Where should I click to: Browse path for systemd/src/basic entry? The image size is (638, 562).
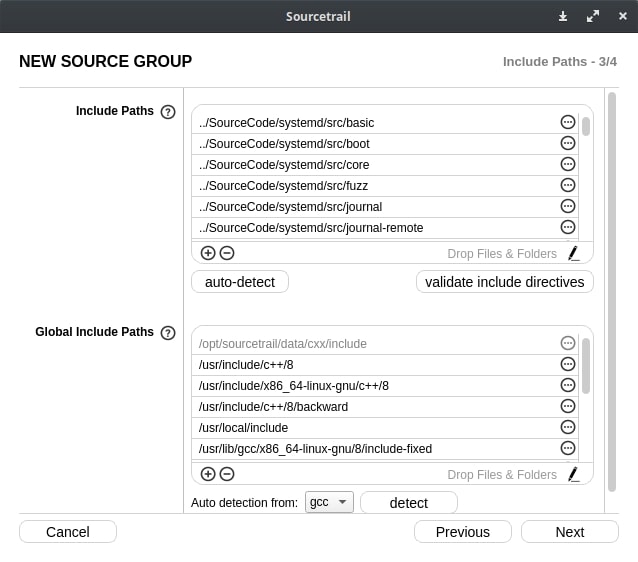[568, 122]
